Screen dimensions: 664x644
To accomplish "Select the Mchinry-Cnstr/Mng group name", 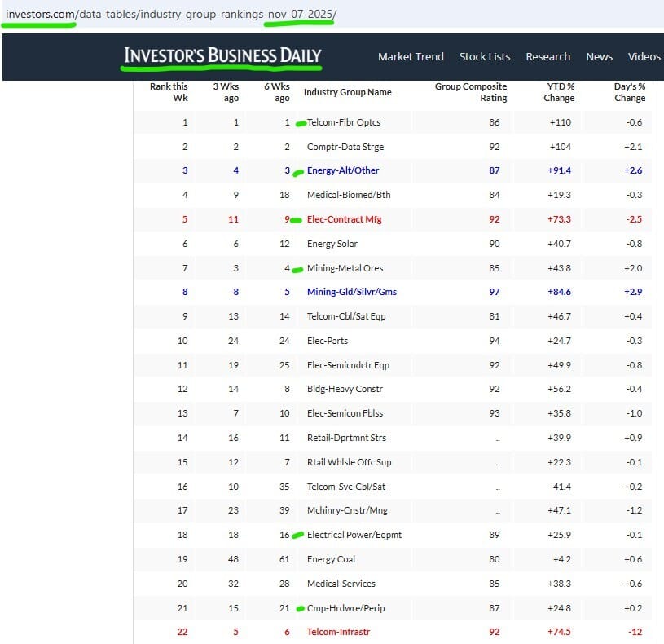I will [x=347, y=510].
